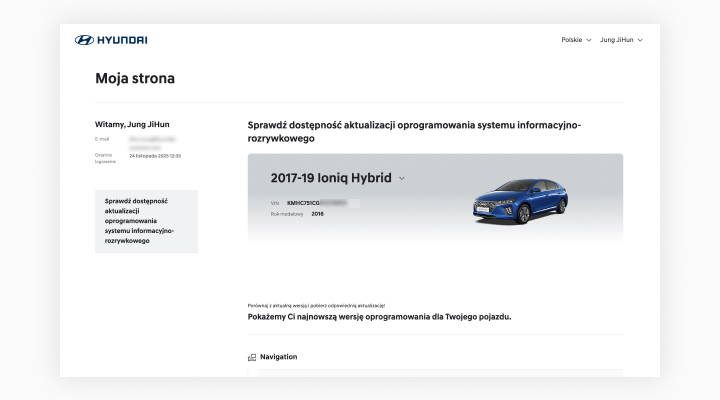The width and height of the screenshot is (720, 400).
Task: Click the Rok modelowy 2016 value
Action: 318,213
